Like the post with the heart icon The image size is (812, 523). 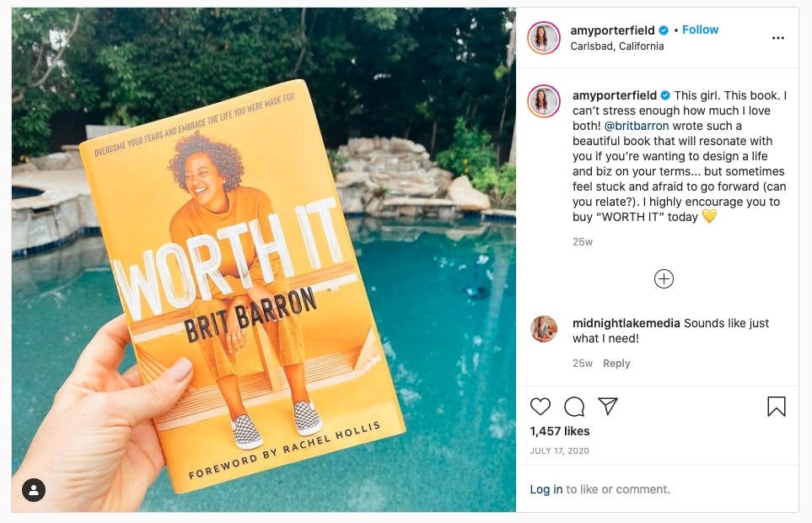click(540, 407)
